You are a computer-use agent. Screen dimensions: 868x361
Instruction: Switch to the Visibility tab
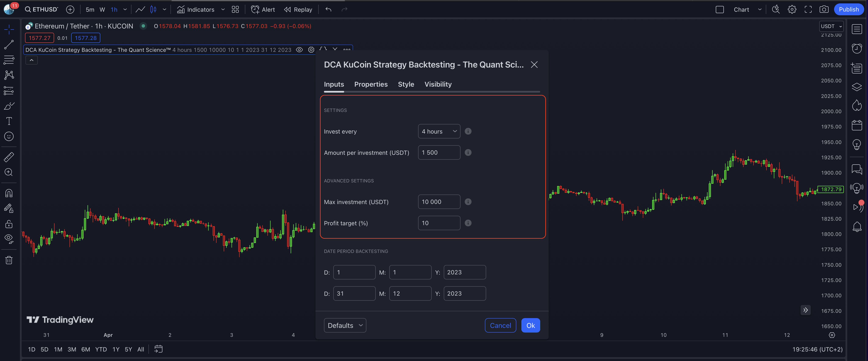438,84
